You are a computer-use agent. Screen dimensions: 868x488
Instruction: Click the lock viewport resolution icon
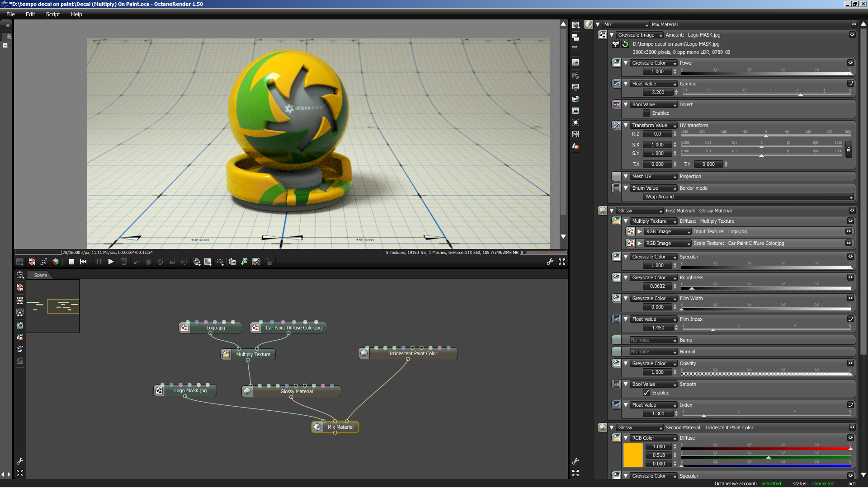pos(269,262)
